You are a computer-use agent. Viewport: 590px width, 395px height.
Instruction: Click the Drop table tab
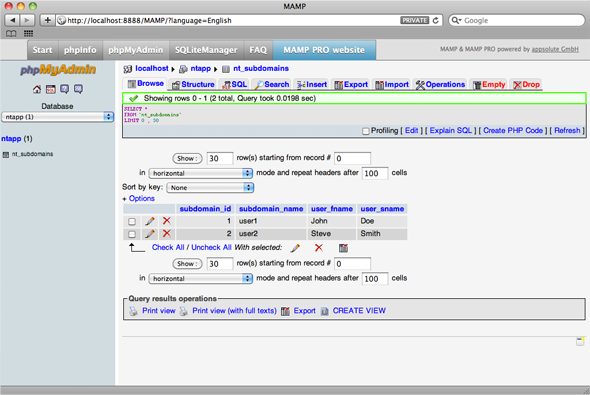tap(526, 84)
